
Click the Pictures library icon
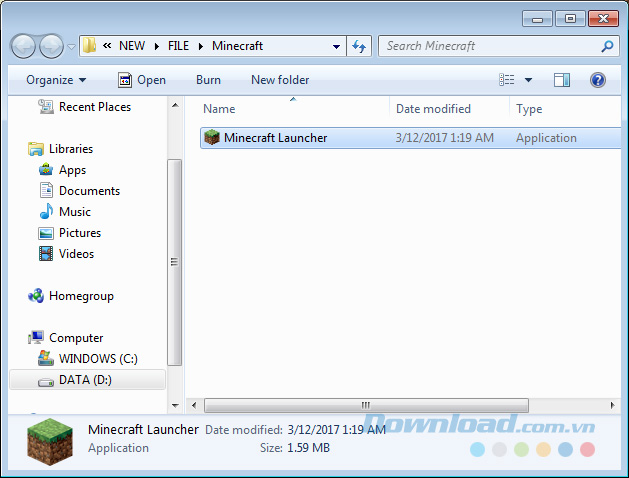(46, 233)
